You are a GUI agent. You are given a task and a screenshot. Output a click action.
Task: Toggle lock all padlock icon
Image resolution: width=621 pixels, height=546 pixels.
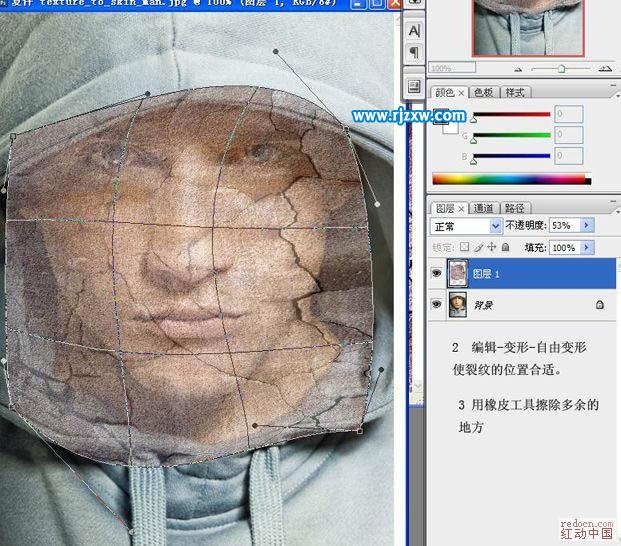pyautogui.click(x=505, y=247)
